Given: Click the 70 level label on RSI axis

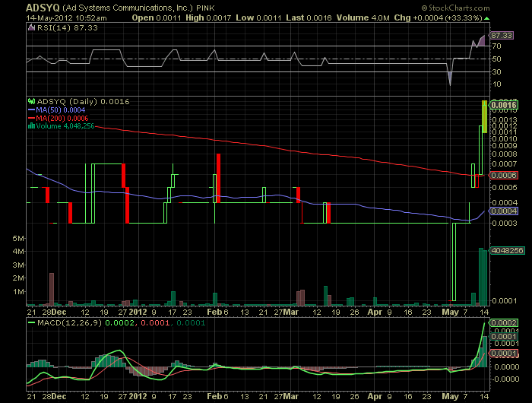Looking at the screenshot, I should click(x=497, y=46).
